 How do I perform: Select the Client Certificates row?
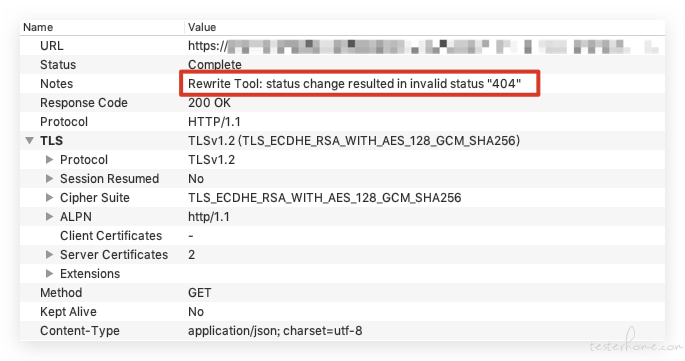342,236
